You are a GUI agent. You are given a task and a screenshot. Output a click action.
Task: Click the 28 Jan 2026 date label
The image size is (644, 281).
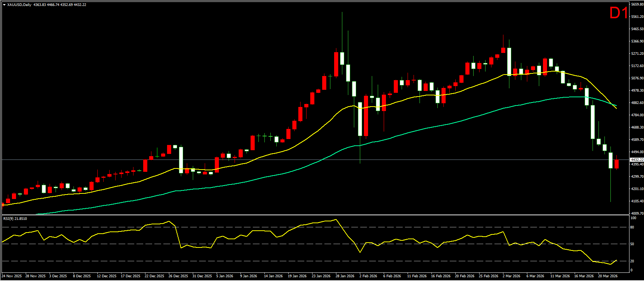pos(345,276)
